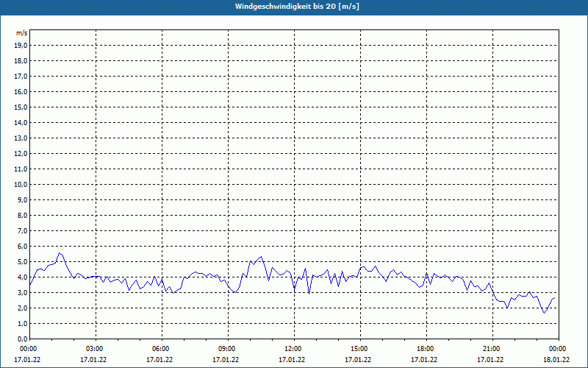This screenshot has height=368, width=588.
Task: Select the '1,0' y-axis label
Action: pos(22,324)
